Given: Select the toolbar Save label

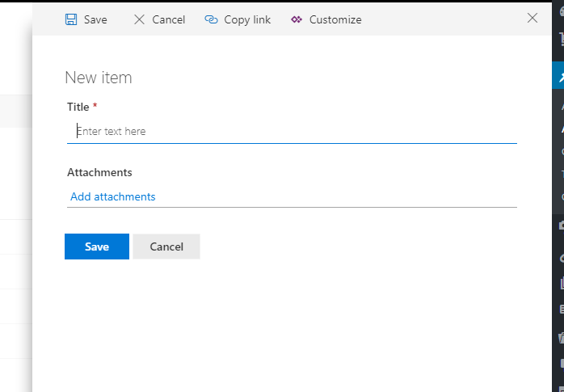Looking at the screenshot, I should (x=95, y=19).
